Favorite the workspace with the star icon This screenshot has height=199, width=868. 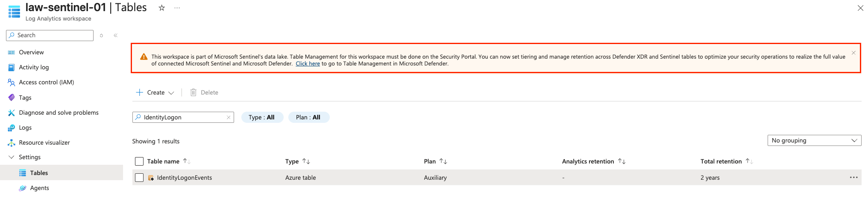click(x=161, y=8)
